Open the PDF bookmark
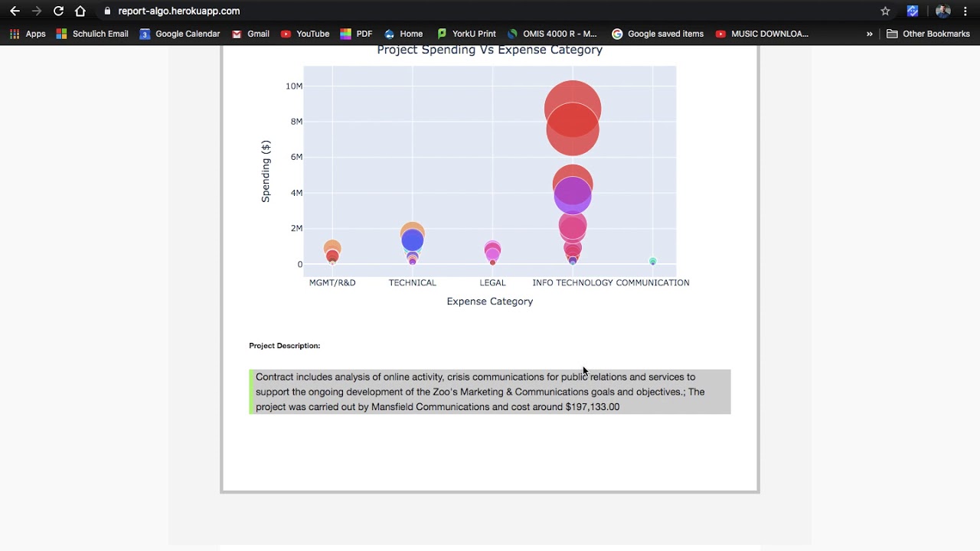 point(356,34)
